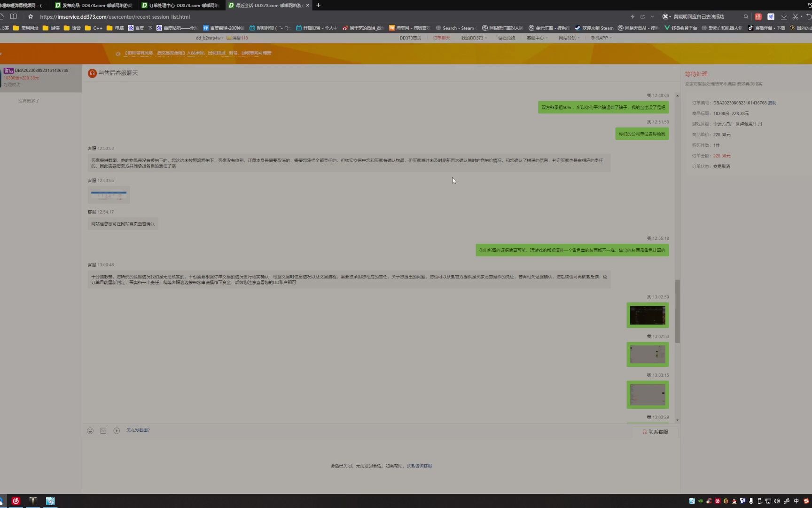Open DD373首页 nav item
Screen dimensions: 812x508
tap(410, 38)
